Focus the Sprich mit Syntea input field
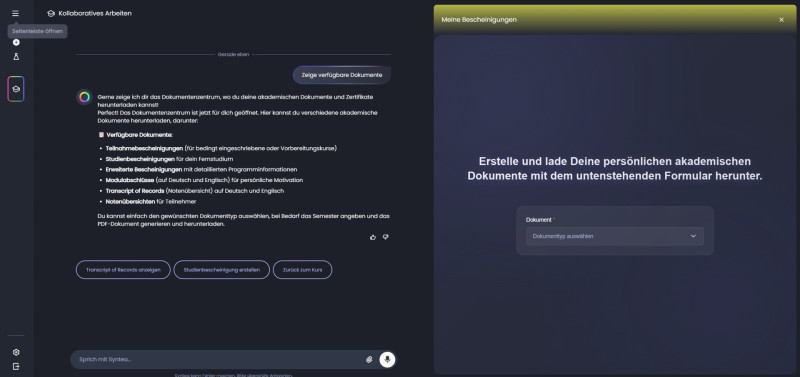 click(219, 360)
